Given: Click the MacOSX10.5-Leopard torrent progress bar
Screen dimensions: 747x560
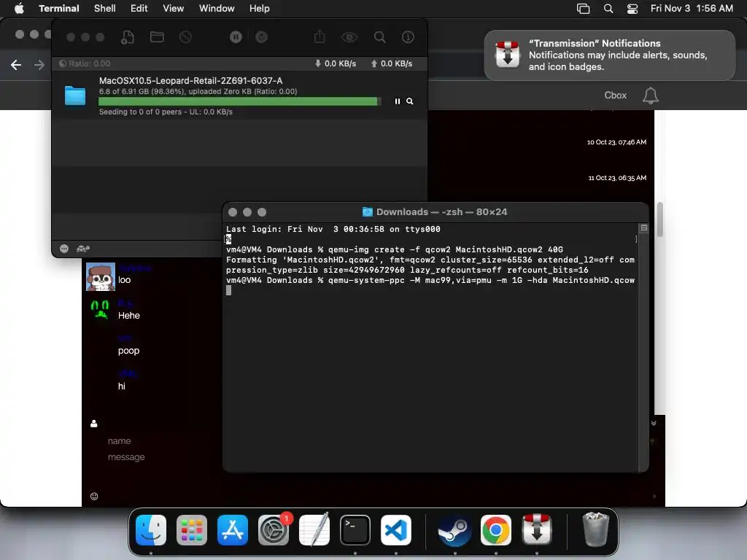Looking at the screenshot, I should pyautogui.click(x=239, y=101).
